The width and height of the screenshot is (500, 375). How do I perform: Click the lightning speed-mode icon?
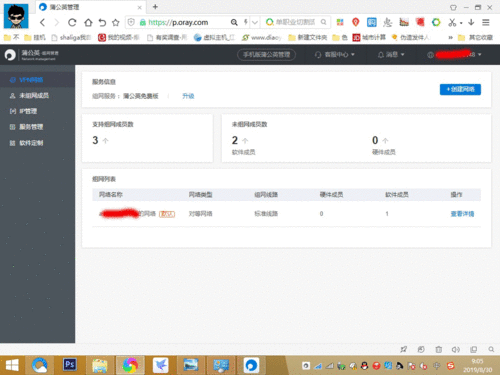click(246, 22)
